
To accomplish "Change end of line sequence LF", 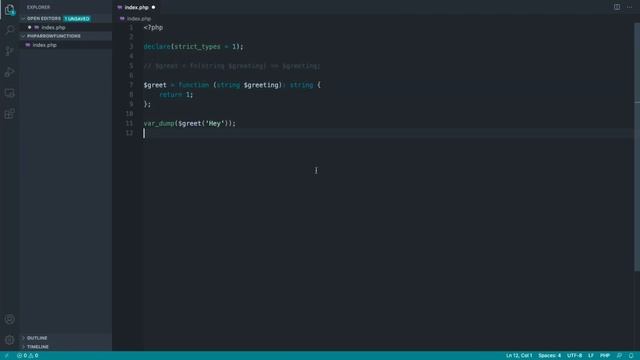I will [591, 356].
